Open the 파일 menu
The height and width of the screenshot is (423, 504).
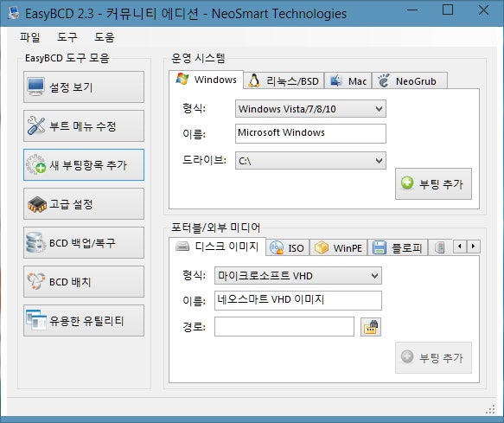[x=30, y=37]
